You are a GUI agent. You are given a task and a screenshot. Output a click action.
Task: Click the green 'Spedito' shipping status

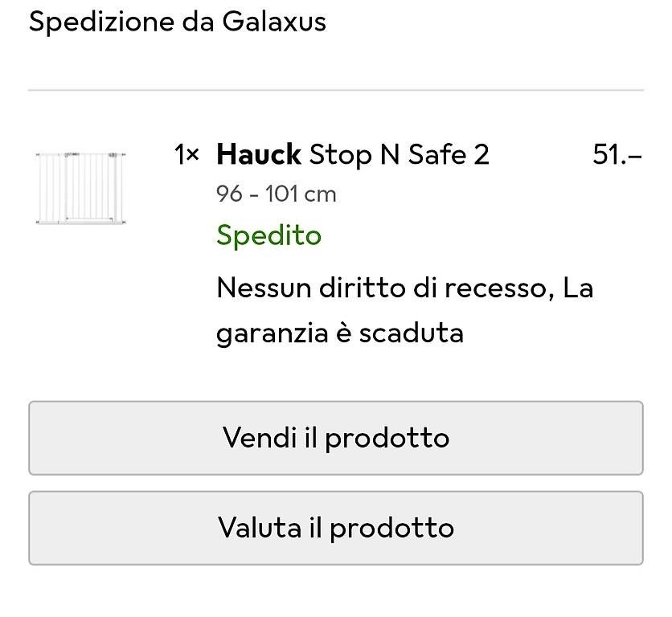(268, 235)
